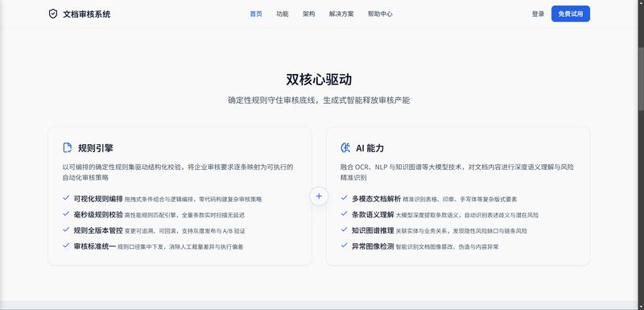644x310 pixels.
Task: Click checkmark beside 异常图像检测
Action: coord(345,246)
